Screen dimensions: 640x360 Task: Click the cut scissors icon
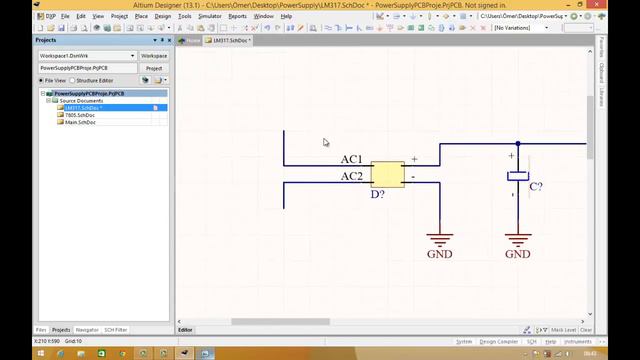[x=180, y=28]
